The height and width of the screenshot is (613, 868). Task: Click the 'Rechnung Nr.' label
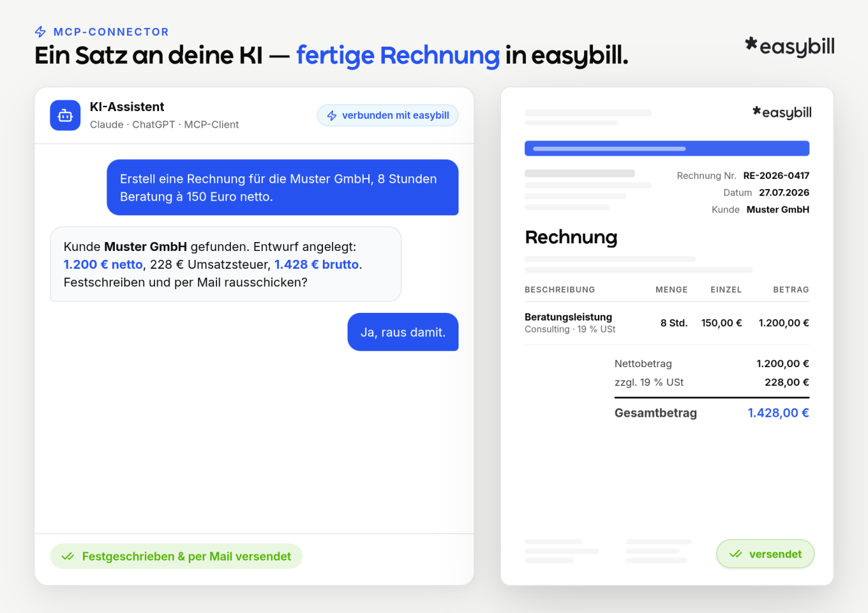tap(706, 176)
